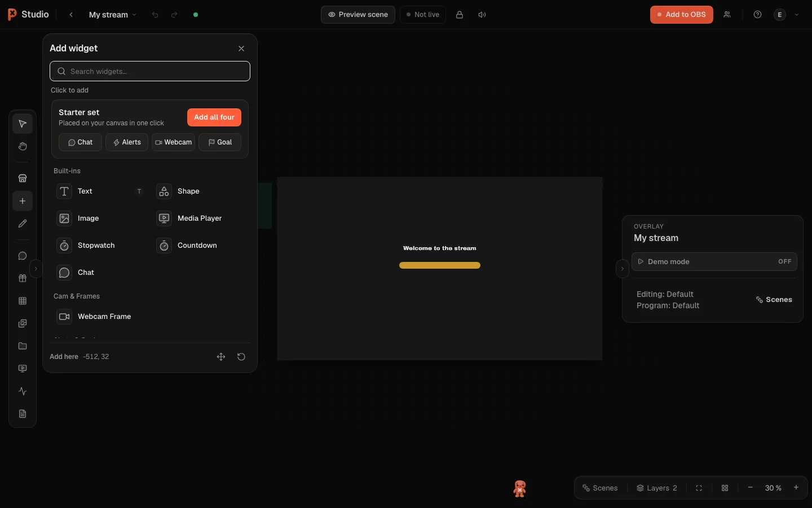Click the Preview scene button
Viewport: 812px width, 508px height.
pos(358,15)
